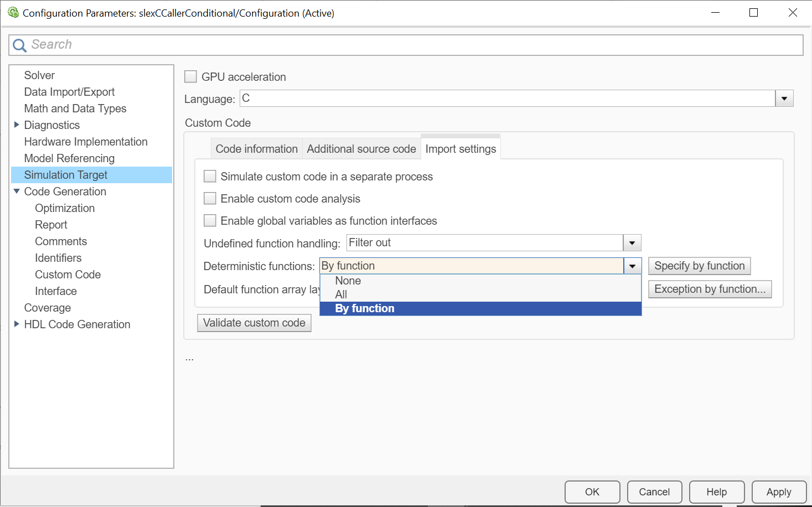The height and width of the screenshot is (507, 812).
Task: Enable global variables as function interfaces
Action: pyautogui.click(x=210, y=221)
